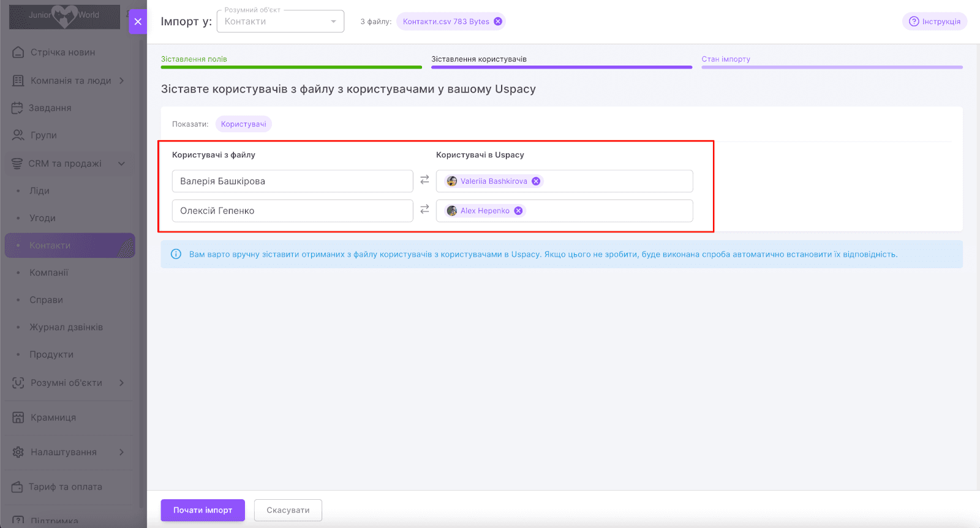This screenshot has height=528, width=980.
Task: Remove Alex Hepenko from the matched user
Action: 518,211
